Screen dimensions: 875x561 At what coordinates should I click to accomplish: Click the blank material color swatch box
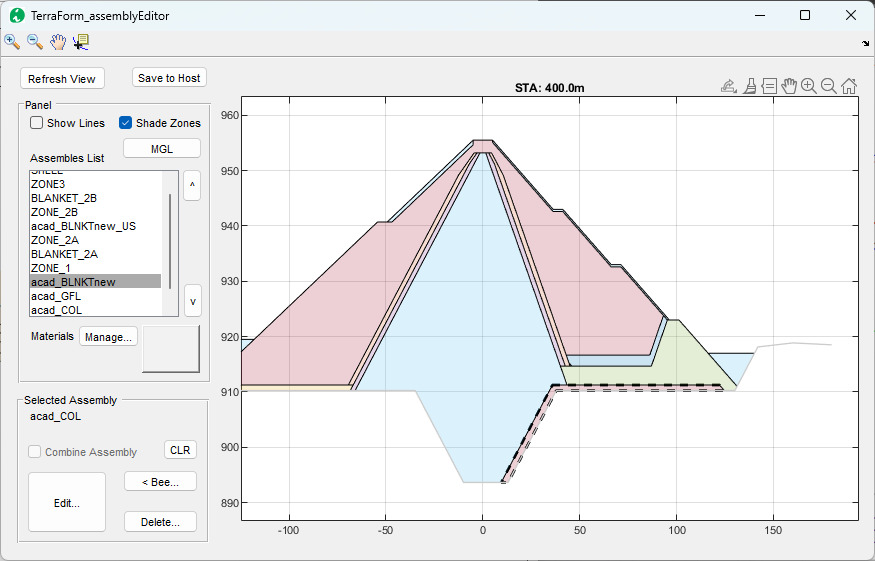[x=171, y=349]
